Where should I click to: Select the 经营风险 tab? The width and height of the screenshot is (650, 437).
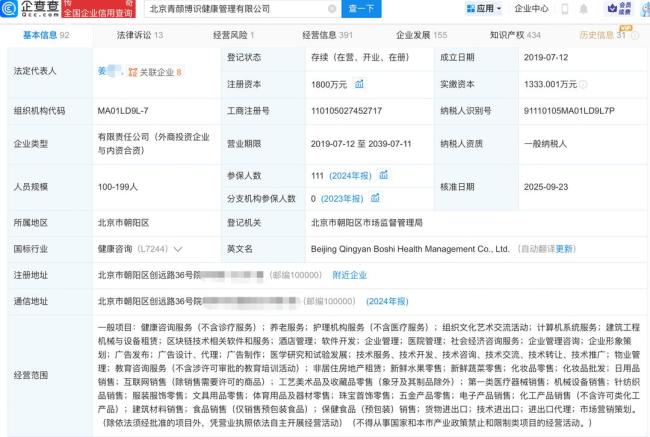tap(233, 35)
